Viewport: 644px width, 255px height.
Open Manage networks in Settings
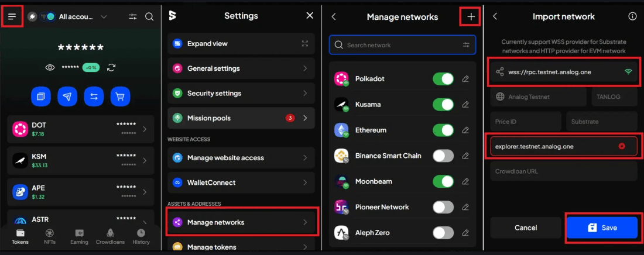pyautogui.click(x=241, y=222)
